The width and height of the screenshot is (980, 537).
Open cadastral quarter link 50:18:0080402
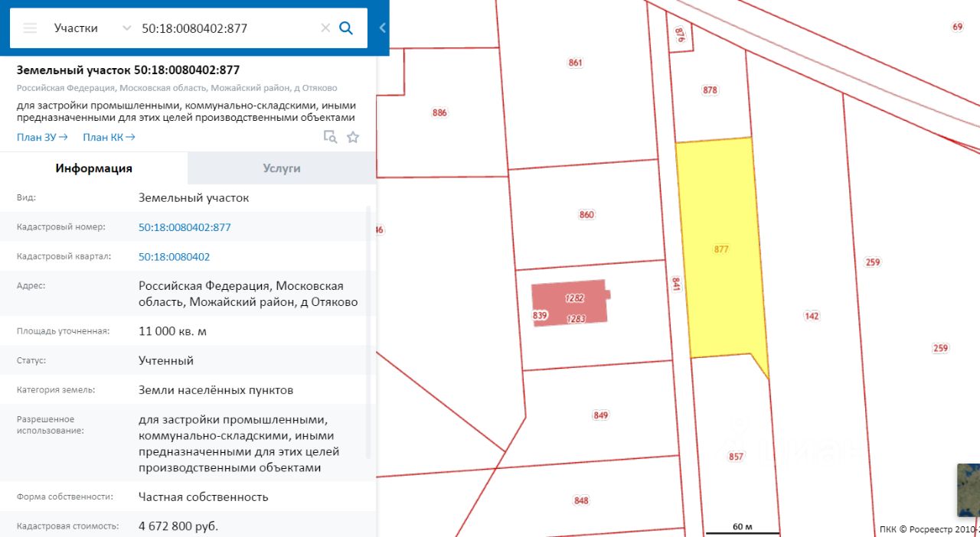pos(174,256)
